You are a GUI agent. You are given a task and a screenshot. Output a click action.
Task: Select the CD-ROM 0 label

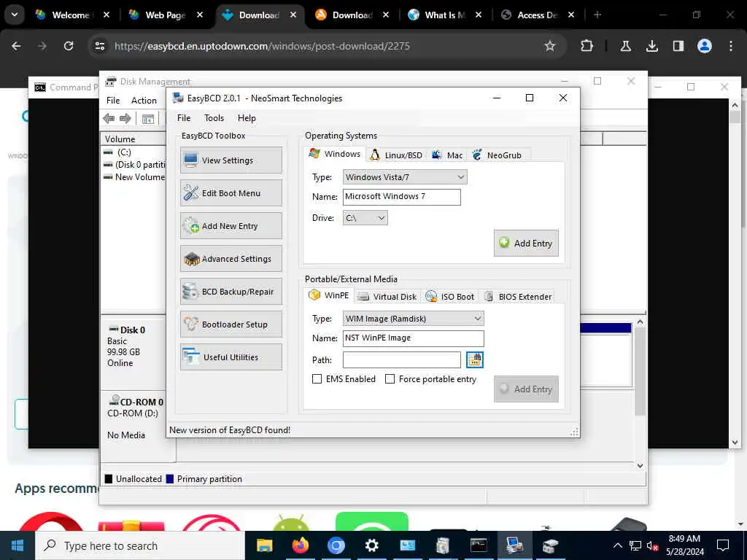point(142,402)
